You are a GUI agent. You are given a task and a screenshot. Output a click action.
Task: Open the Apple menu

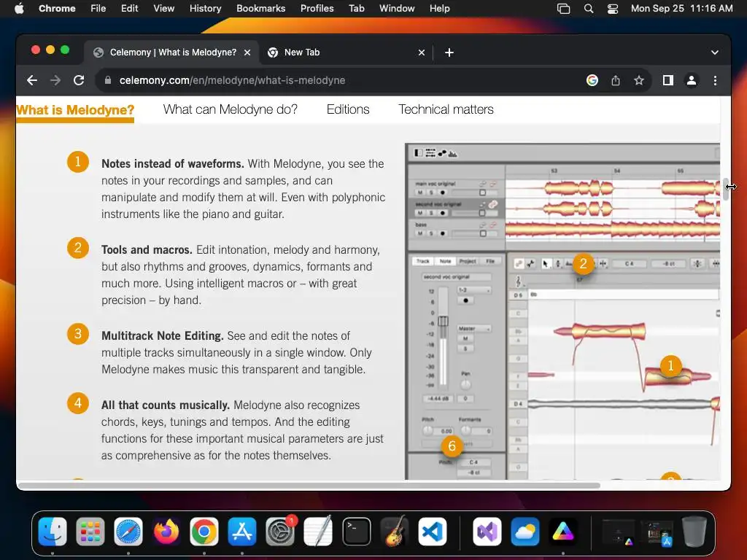tap(19, 9)
